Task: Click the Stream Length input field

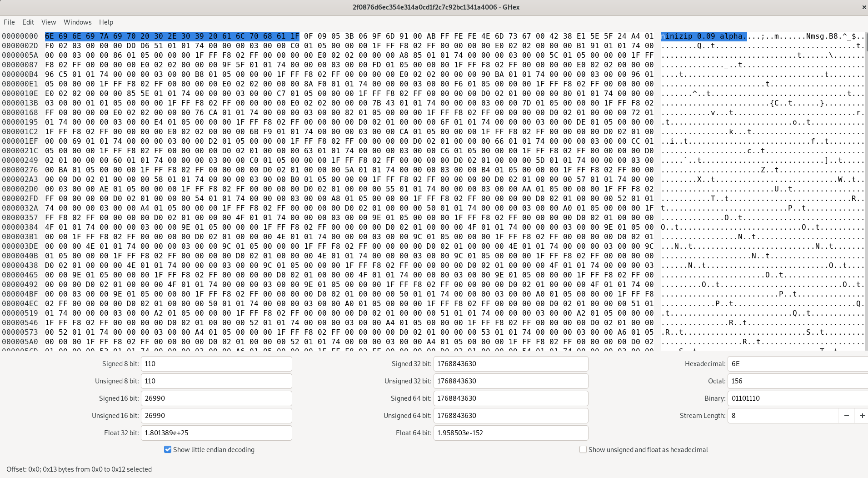Action: (783, 416)
